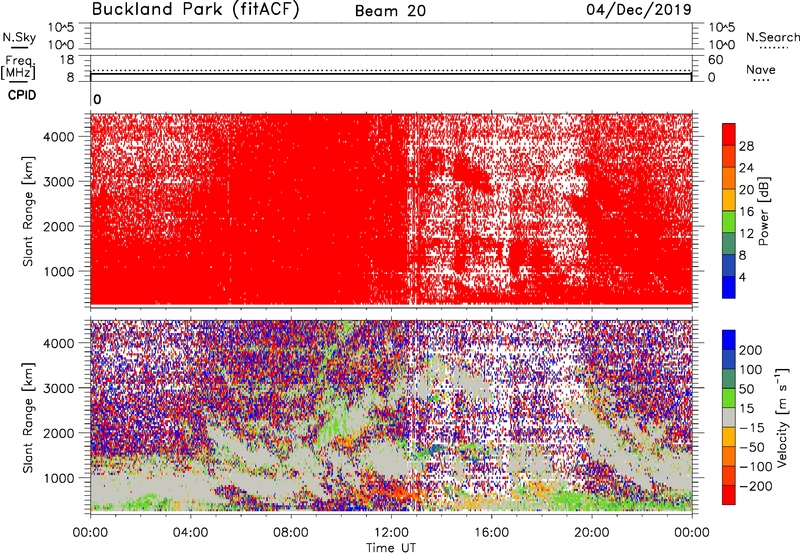
Task: Click the 'Velocity [m s⁻¹]' colorbar label
Action: [782, 418]
